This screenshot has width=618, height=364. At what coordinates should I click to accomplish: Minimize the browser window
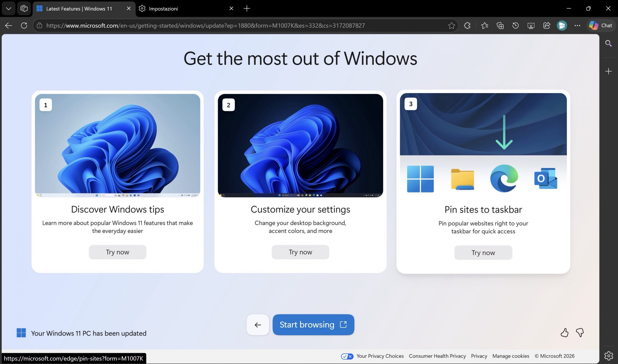[569, 9]
